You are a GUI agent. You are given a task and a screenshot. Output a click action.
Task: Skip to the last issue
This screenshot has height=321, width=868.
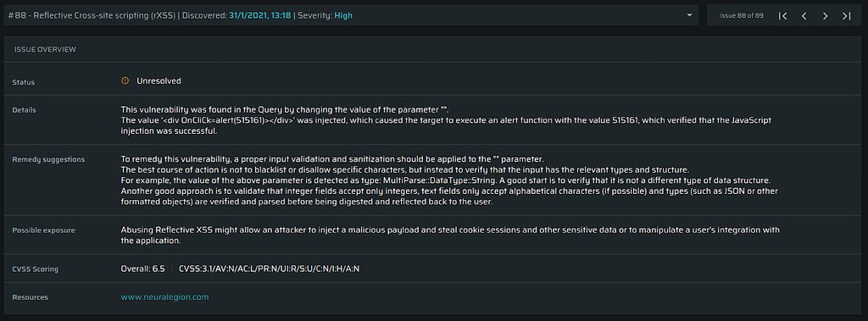coord(847,16)
